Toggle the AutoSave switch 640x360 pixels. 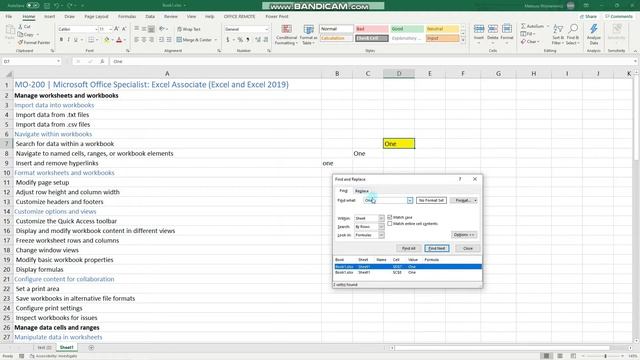[x=33, y=6]
